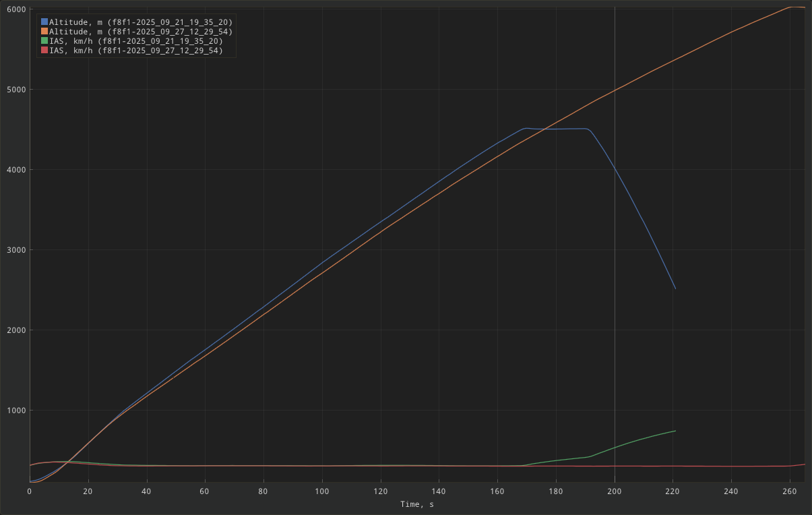Click the blue Altitude legend swatch for 2025_09_21

coord(44,22)
